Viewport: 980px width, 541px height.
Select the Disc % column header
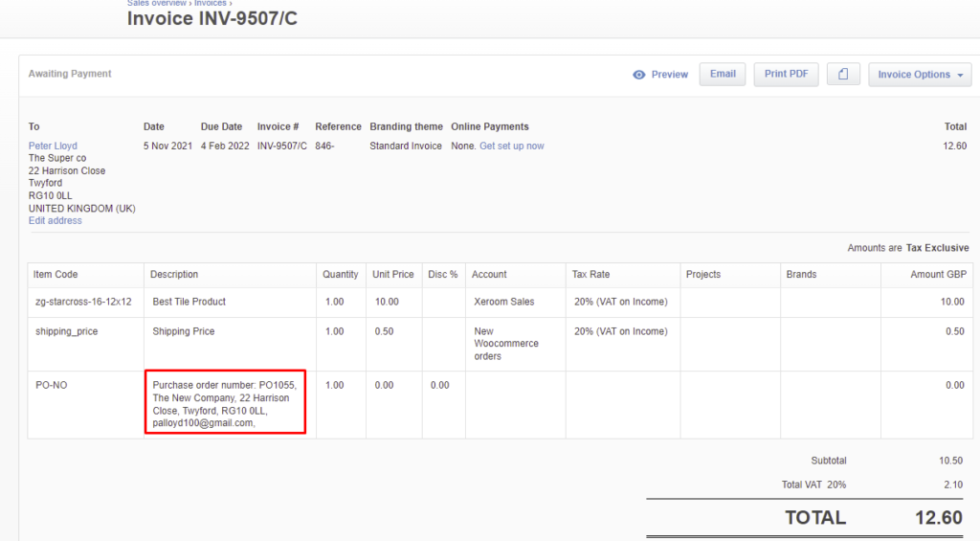(x=442, y=275)
